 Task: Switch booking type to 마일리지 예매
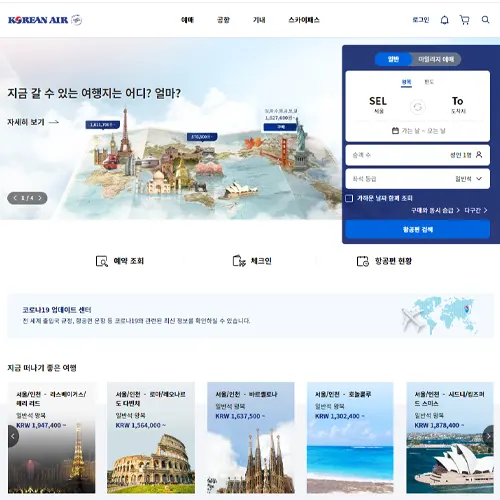pyautogui.click(x=436, y=59)
